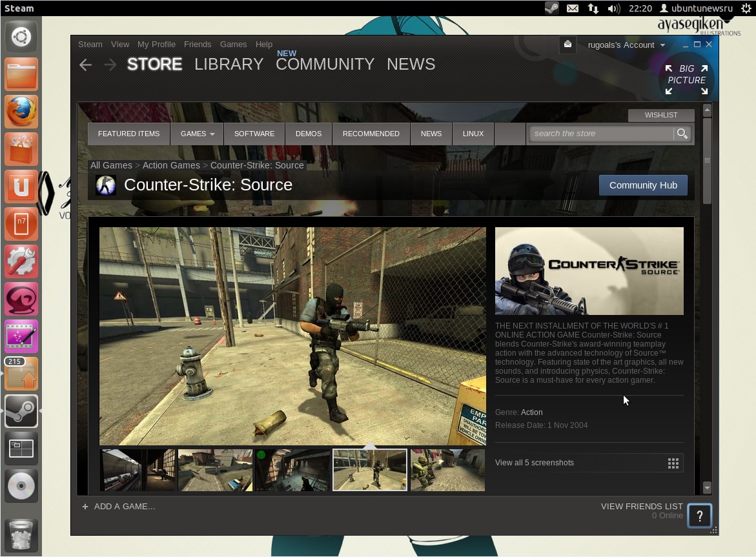Click the Counter-Strike Source header image
The image size is (756, 557).
[589, 271]
